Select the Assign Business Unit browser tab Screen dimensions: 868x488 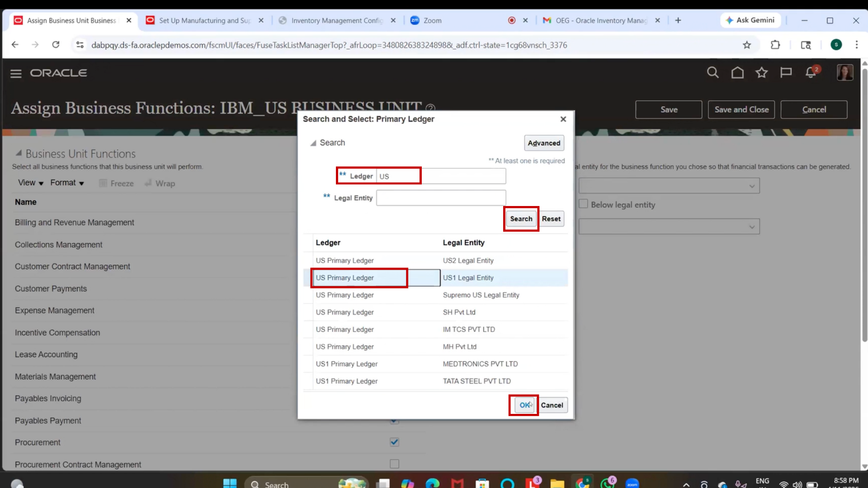tap(71, 20)
